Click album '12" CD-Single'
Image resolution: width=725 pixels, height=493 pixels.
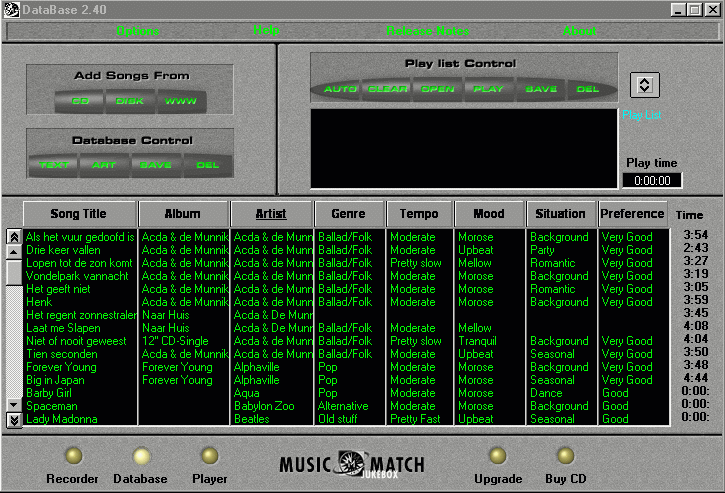(175, 341)
